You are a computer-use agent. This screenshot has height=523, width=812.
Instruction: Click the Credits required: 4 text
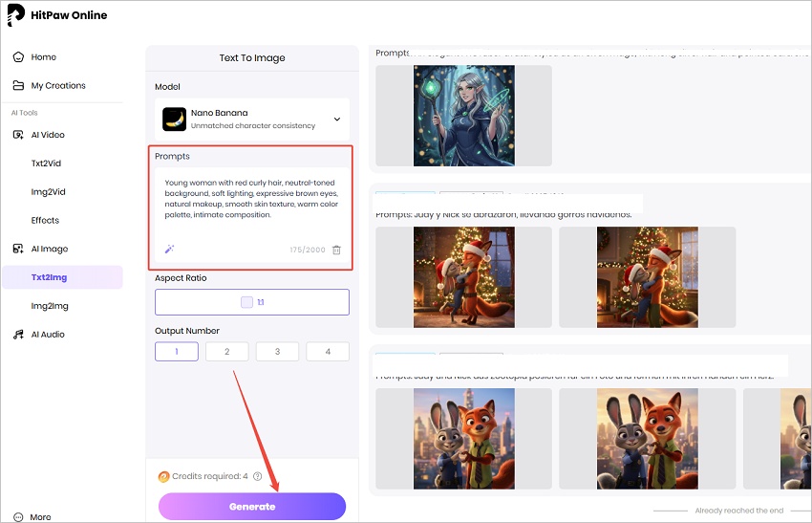tap(210, 476)
